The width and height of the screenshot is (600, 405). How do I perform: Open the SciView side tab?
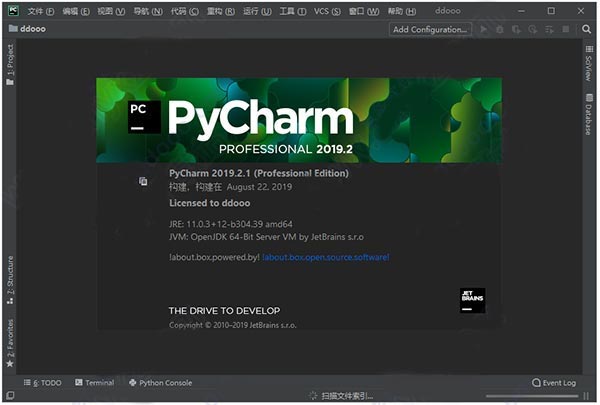coord(589,63)
